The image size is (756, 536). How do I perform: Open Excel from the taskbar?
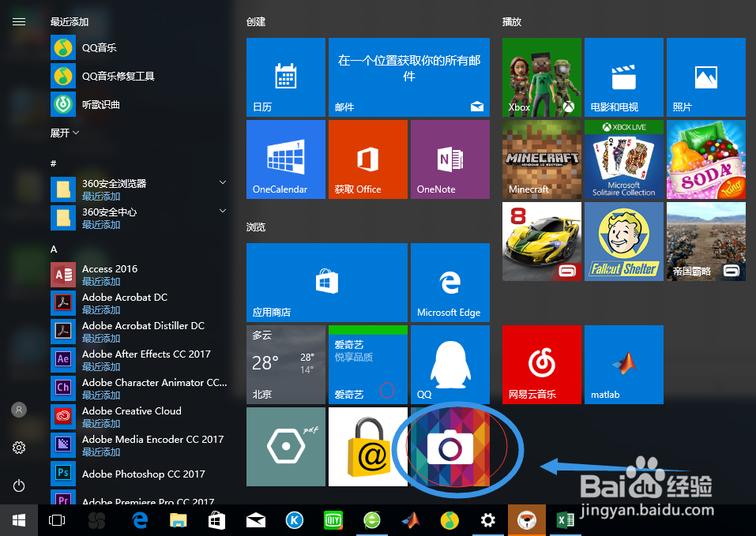565,520
